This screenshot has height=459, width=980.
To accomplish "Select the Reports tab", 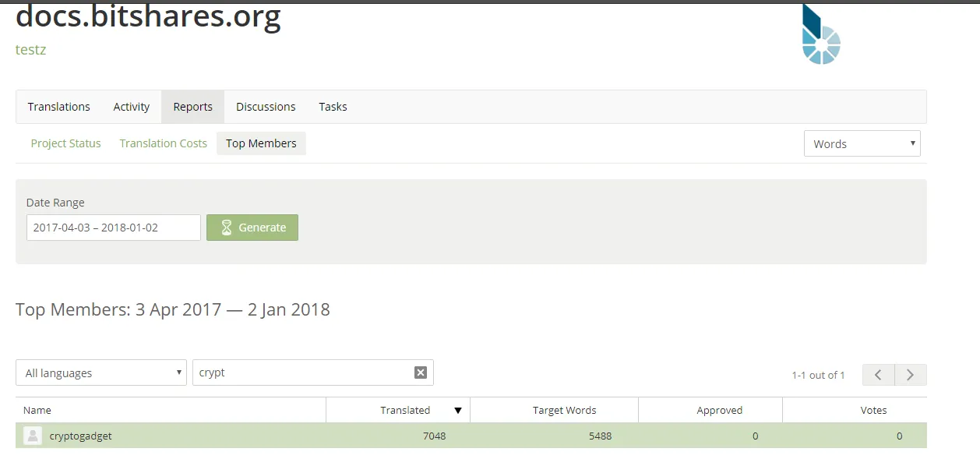I will [x=193, y=107].
